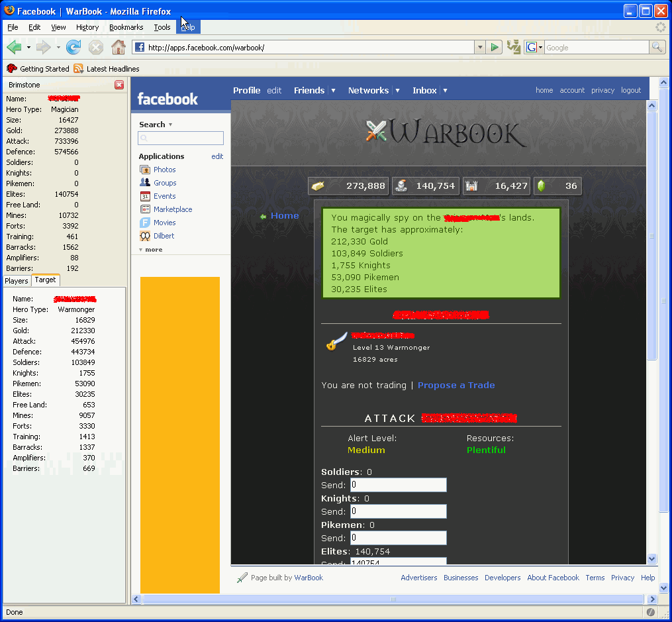Viewport: 672px width, 622px height.
Task: Click the Pikemen Send input field
Action: 399,538
